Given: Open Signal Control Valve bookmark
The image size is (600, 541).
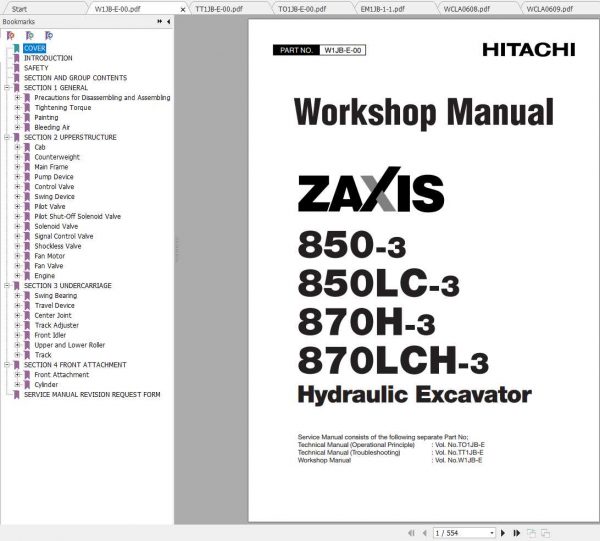Looking at the screenshot, I should [64, 236].
